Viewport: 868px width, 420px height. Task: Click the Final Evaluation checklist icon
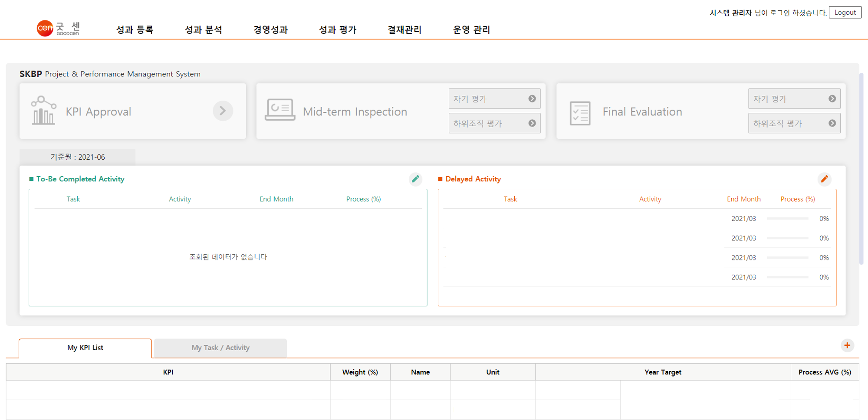(x=580, y=113)
